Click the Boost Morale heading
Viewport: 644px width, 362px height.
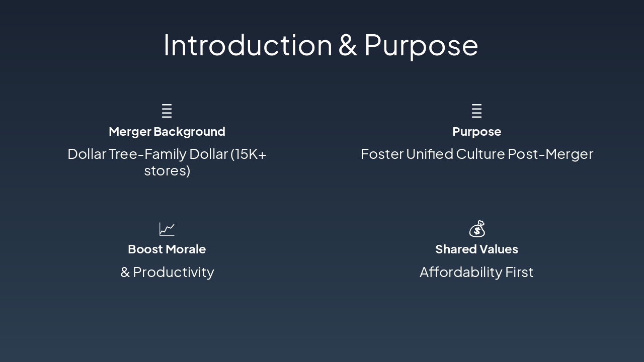tap(167, 249)
